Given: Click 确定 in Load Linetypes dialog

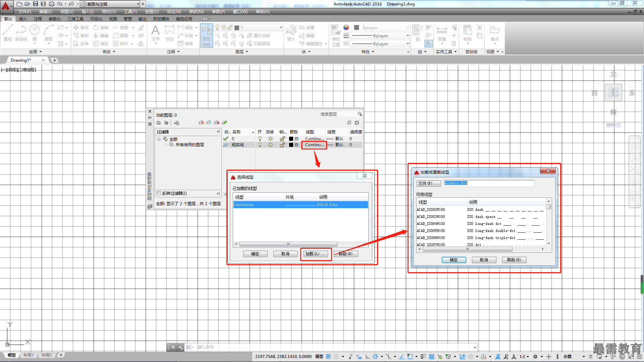Looking at the screenshot, I should [454, 260].
